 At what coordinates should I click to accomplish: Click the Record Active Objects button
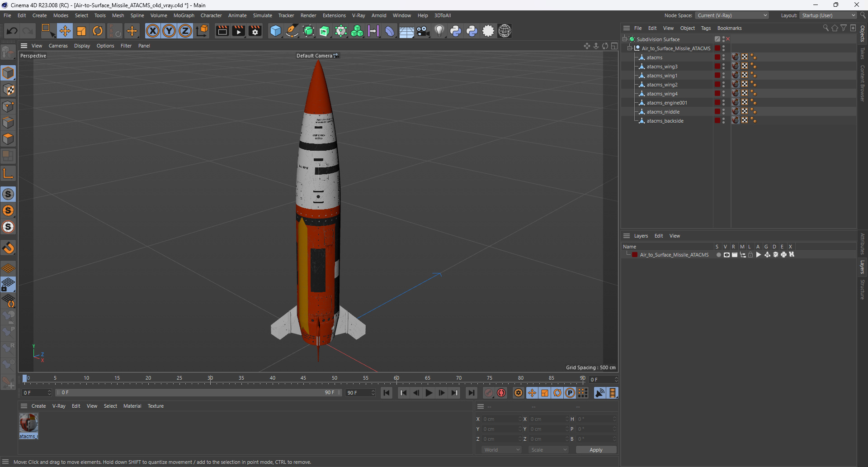click(489, 393)
